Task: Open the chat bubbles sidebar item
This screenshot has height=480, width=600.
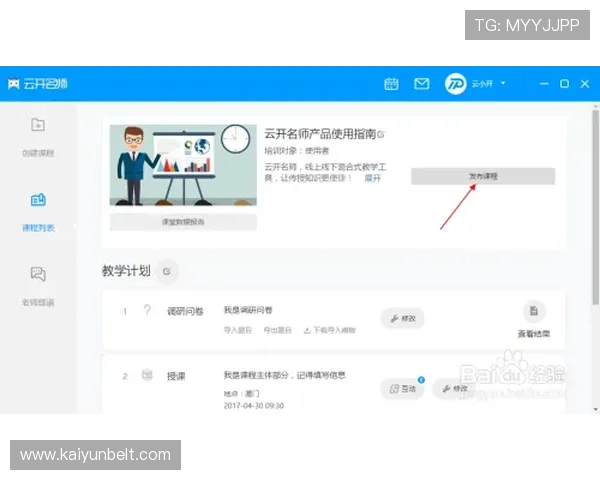Action: pos(38,274)
